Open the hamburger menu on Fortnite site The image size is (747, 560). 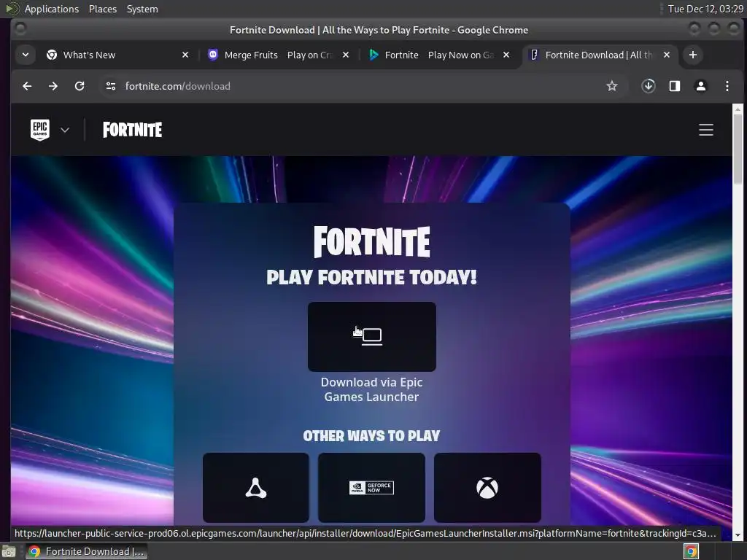tap(706, 130)
